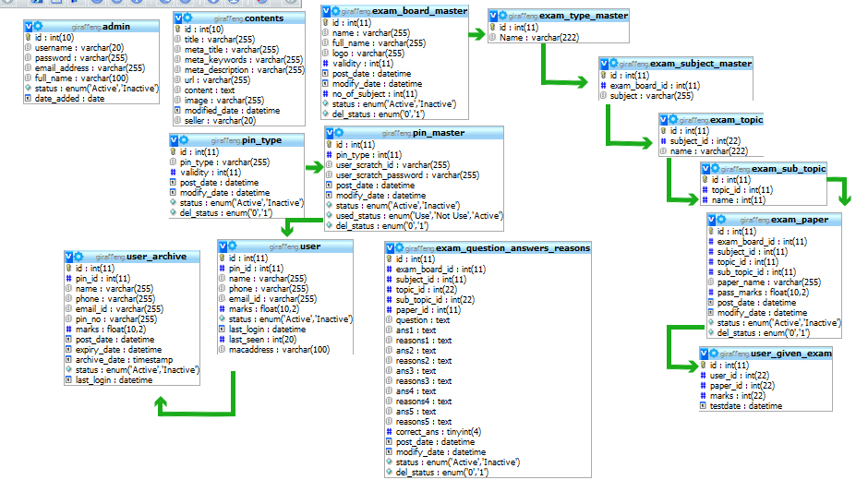Click macaddress column in user table

point(279,349)
